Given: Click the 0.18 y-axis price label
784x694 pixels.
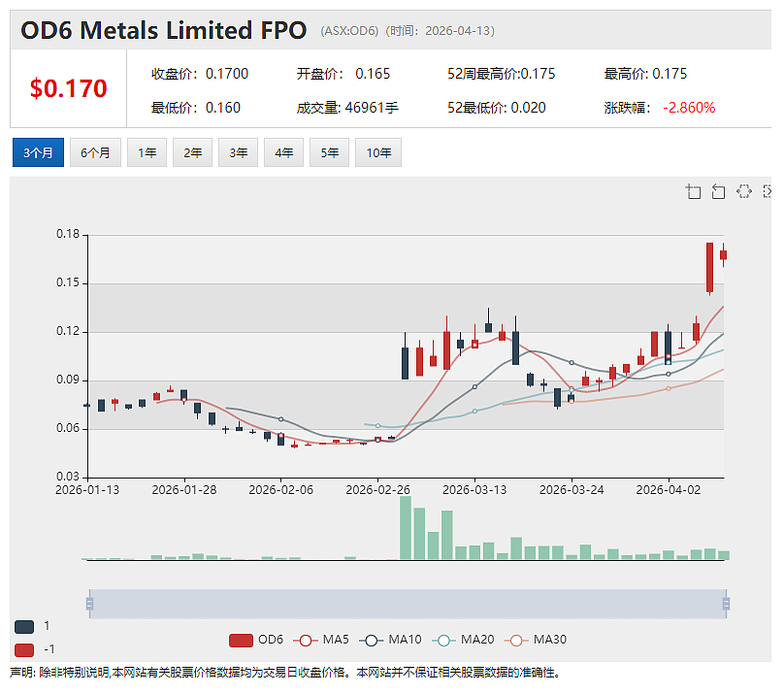Looking at the screenshot, I should (x=68, y=234).
